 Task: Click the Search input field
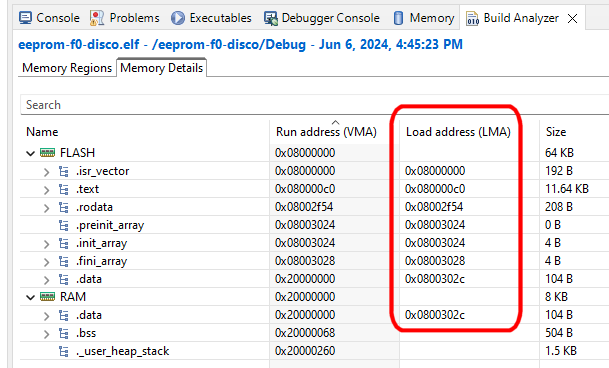point(315,105)
